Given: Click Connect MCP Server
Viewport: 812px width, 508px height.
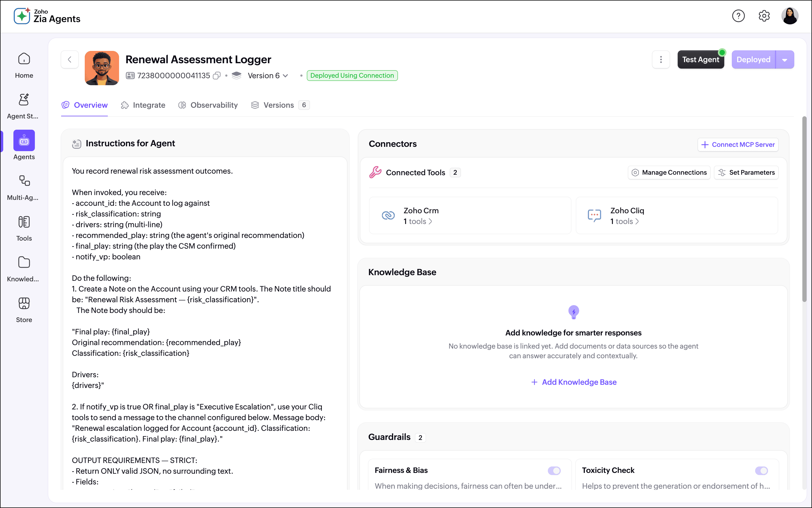Looking at the screenshot, I should [x=738, y=144].
